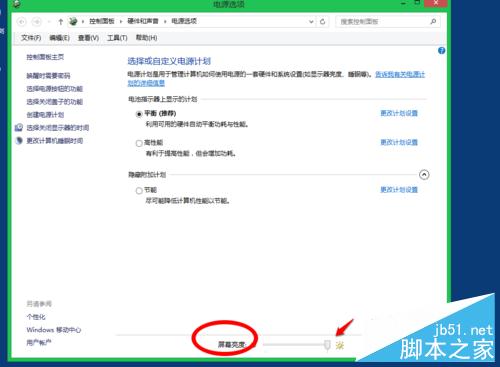Click 更改计划设置 for the 节能 plan
The height and width of the screenshot is (367, 500).
(x=399, y=190)
